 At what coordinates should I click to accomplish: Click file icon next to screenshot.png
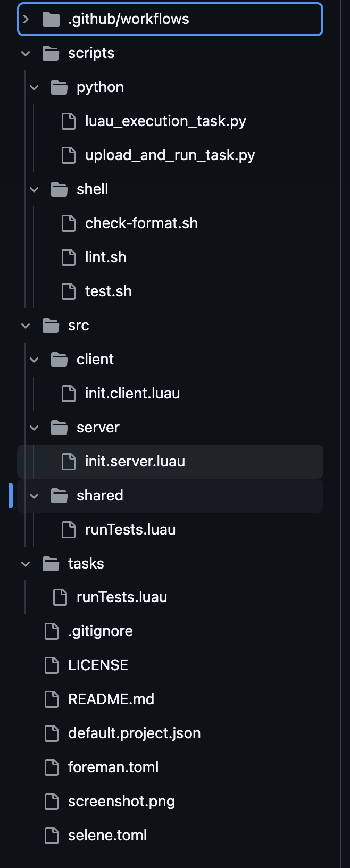tap(52, 802)
